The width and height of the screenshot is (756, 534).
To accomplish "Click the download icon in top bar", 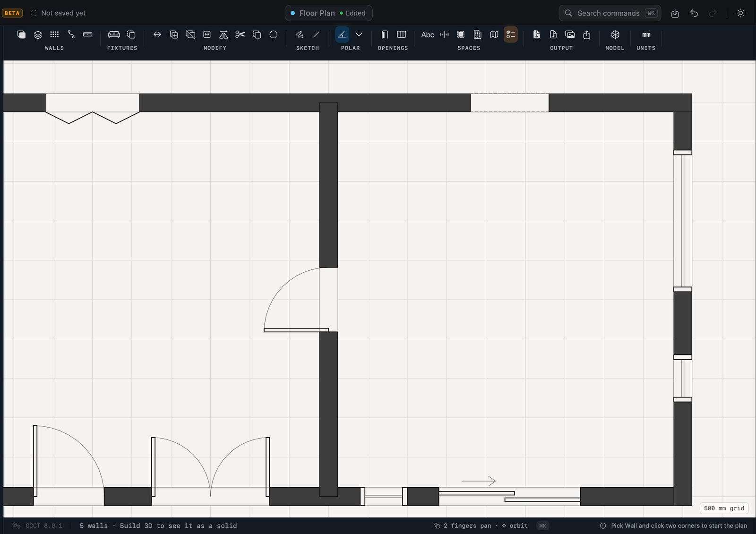I will (675, 13).
